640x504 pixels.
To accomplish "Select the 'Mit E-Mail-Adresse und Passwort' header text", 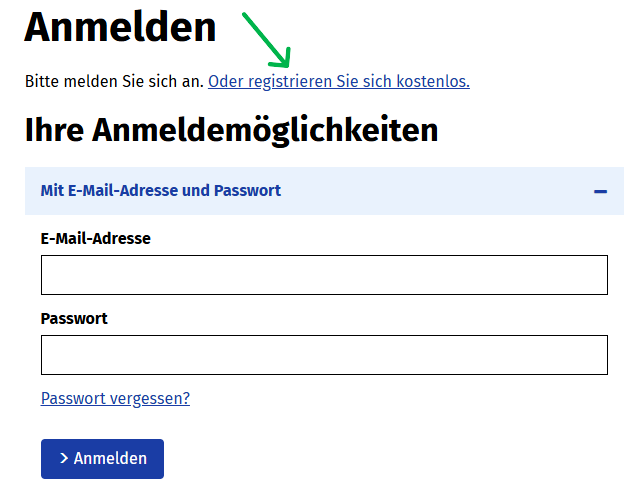I will pyautogui.click(x=160, y=190).
